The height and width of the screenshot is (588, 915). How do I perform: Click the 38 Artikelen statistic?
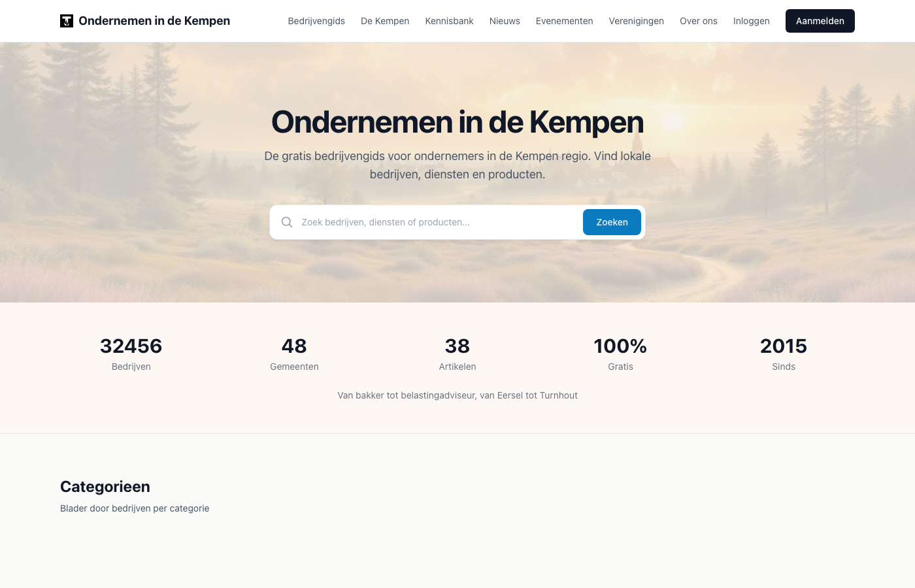pyautogui.click(x=457, y=353)
